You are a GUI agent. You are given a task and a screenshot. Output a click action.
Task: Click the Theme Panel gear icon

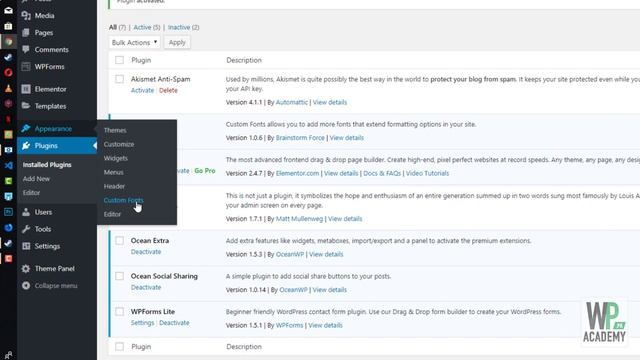point(26,269)
